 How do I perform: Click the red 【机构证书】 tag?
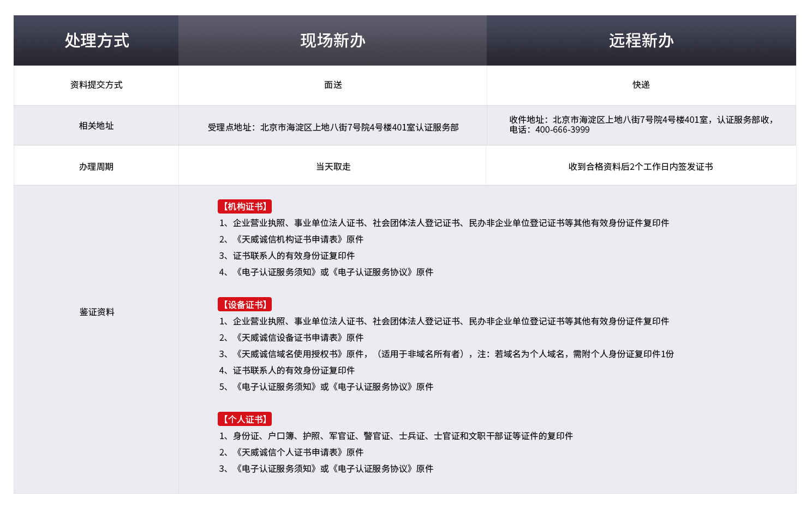[x=244, y=206]
